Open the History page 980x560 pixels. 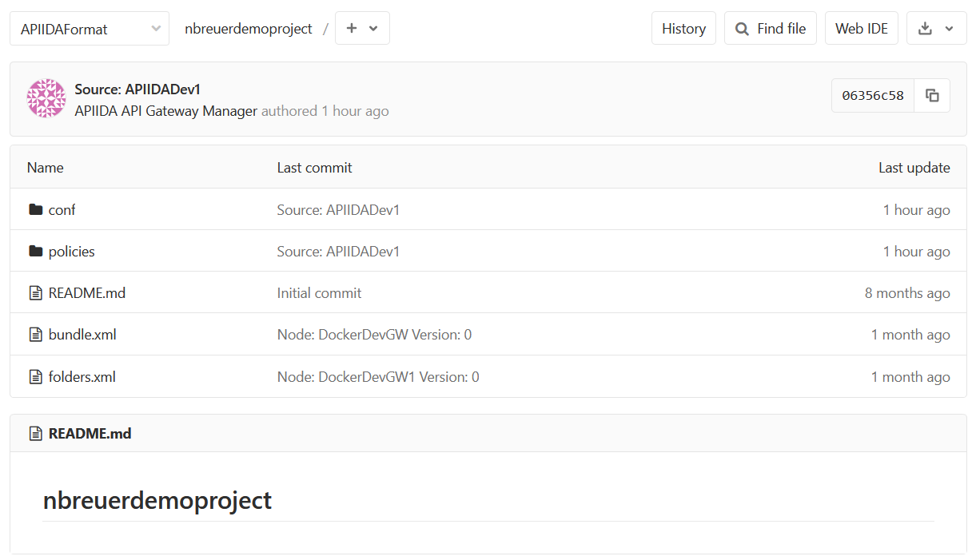tap(683, 28)
